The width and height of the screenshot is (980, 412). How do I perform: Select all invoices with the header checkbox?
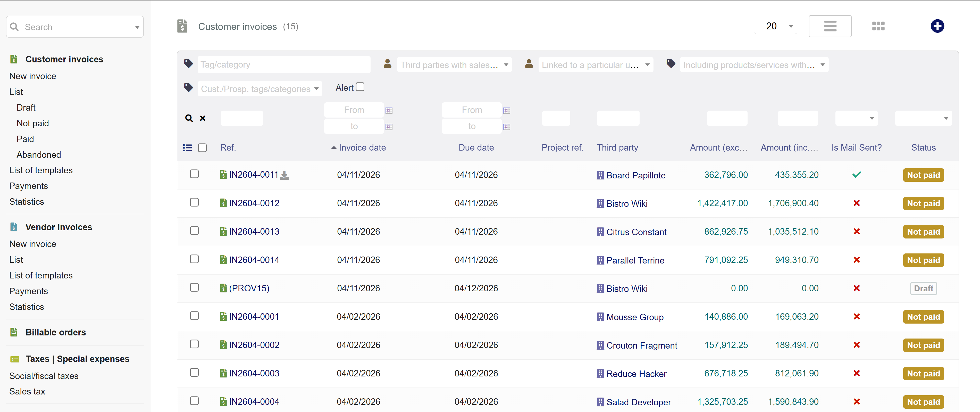pyautogui.click(x=202, y=148)
